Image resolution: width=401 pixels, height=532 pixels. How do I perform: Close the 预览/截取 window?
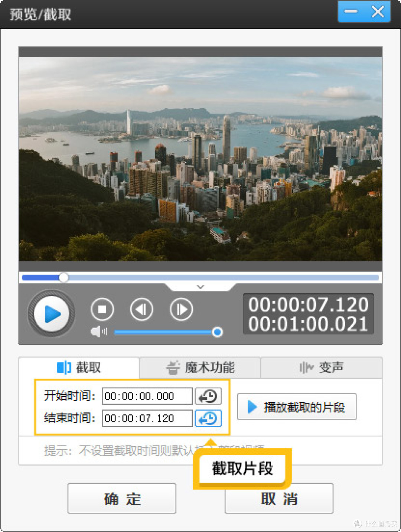tap(378, 12)
